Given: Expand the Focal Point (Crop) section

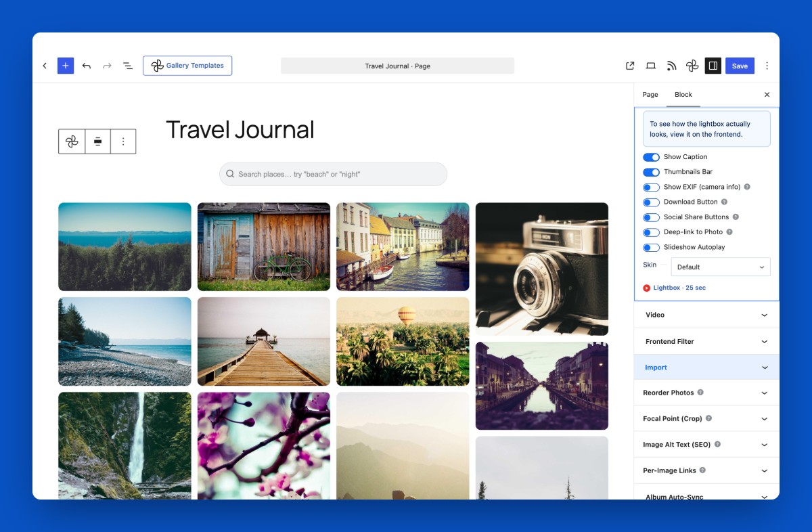Looking at the screenshot, I should tap(706, 418).
